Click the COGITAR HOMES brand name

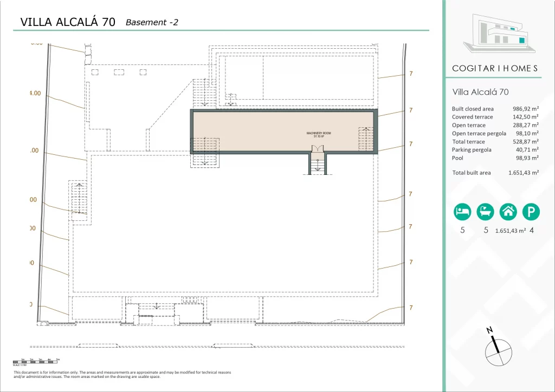495,68
